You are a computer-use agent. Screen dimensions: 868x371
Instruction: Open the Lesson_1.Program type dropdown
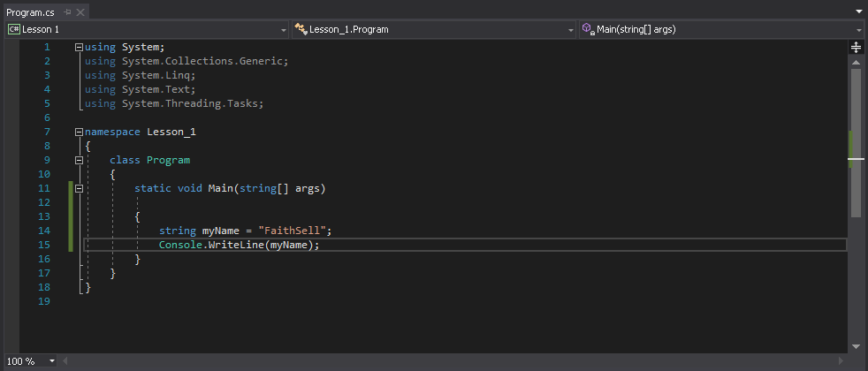click(570, 29)
